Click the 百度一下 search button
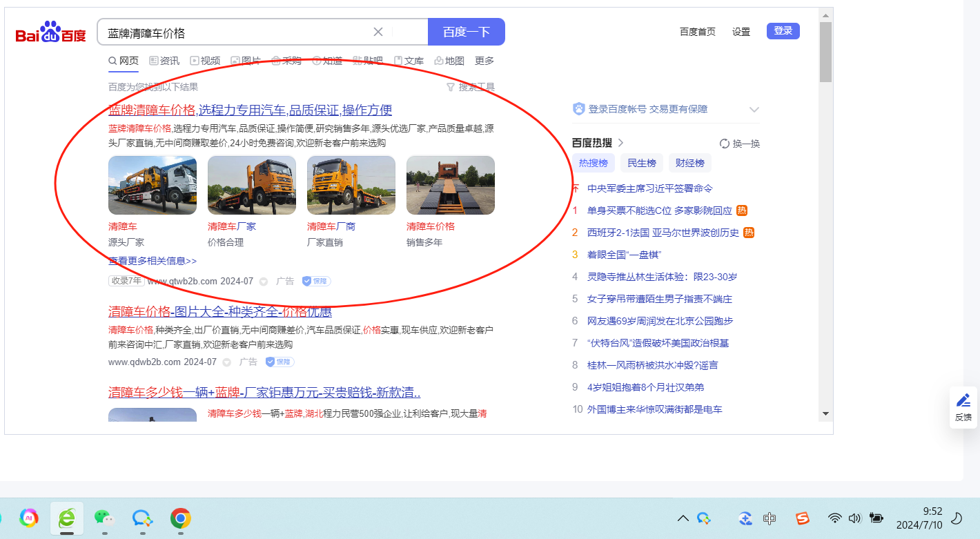The height and width of the screenshot is (539, 980). [466, 32]
